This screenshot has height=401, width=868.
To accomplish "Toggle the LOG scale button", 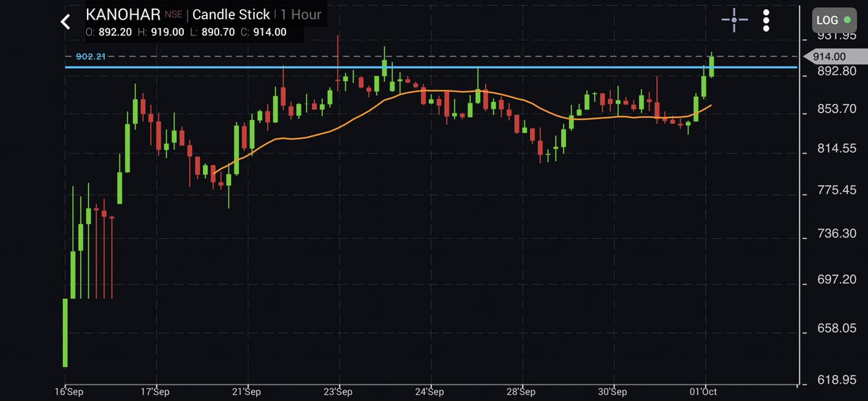I will [x=833, y=20].
